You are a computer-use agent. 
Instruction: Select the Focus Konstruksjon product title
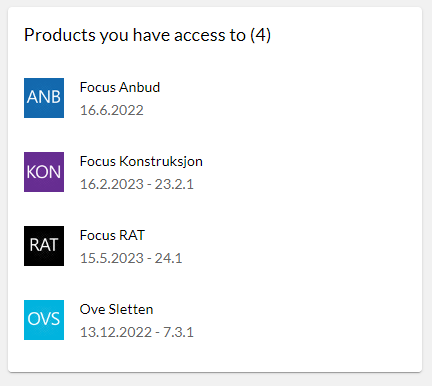click(141, 162)
